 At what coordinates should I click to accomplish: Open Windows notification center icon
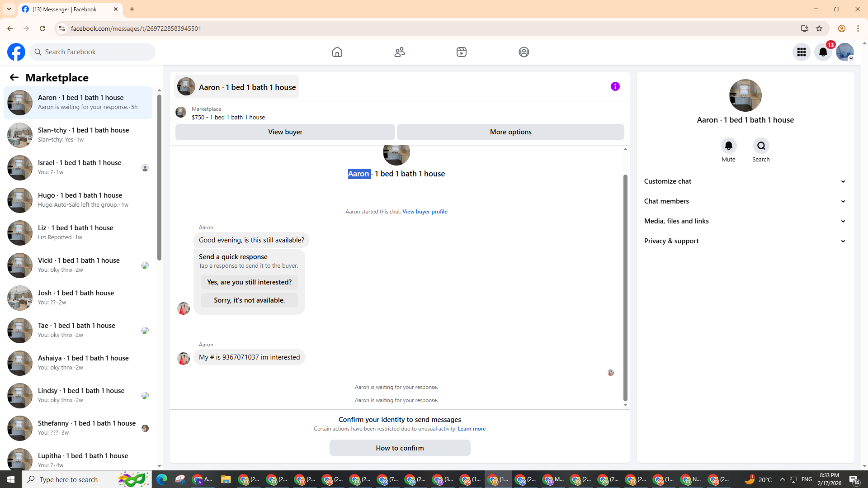[854, 479]
